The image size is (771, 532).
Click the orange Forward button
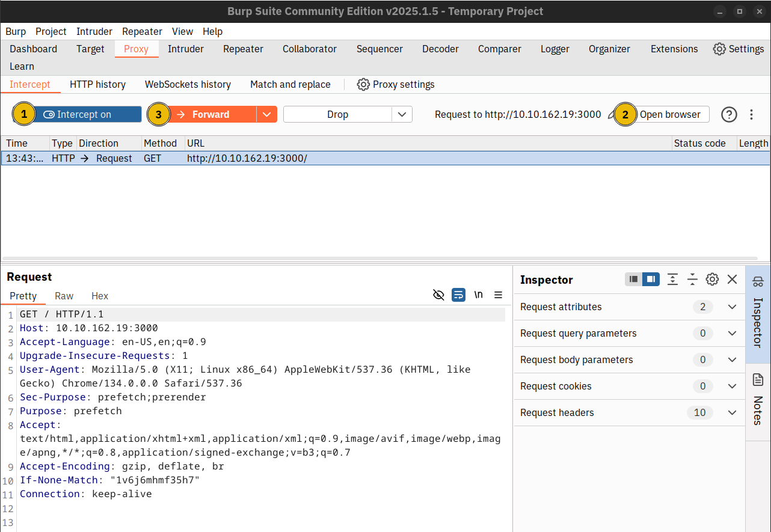click(x=210, y=114)
